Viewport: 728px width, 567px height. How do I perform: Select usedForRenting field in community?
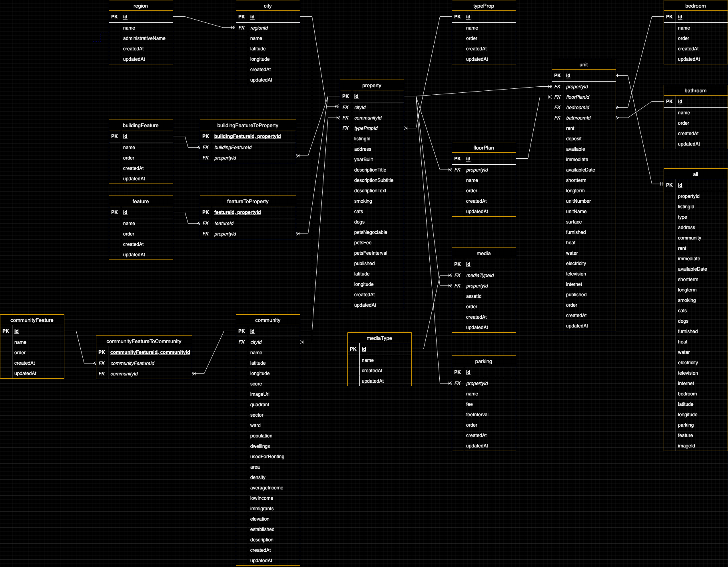tap(268, 457)
